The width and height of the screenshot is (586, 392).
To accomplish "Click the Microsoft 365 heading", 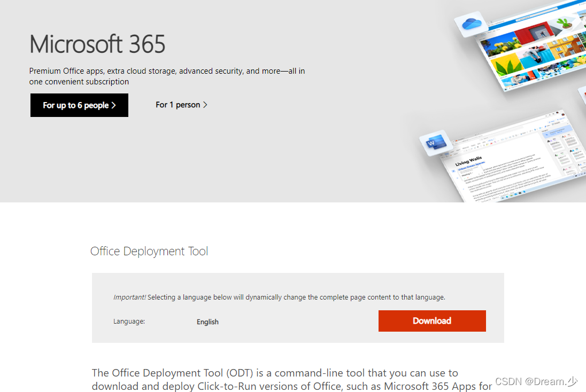I will click(x=97, y=44).
